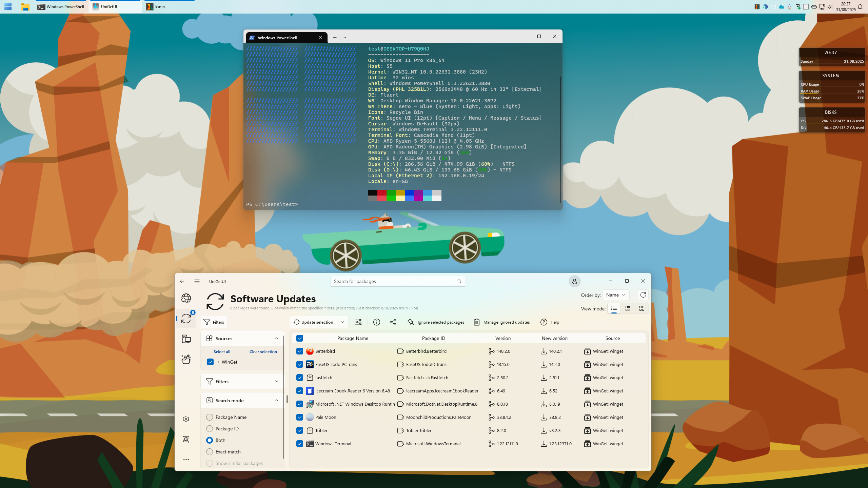Select Exact match search mode radio
Screen dimensions: 868x488
(210, 452)
